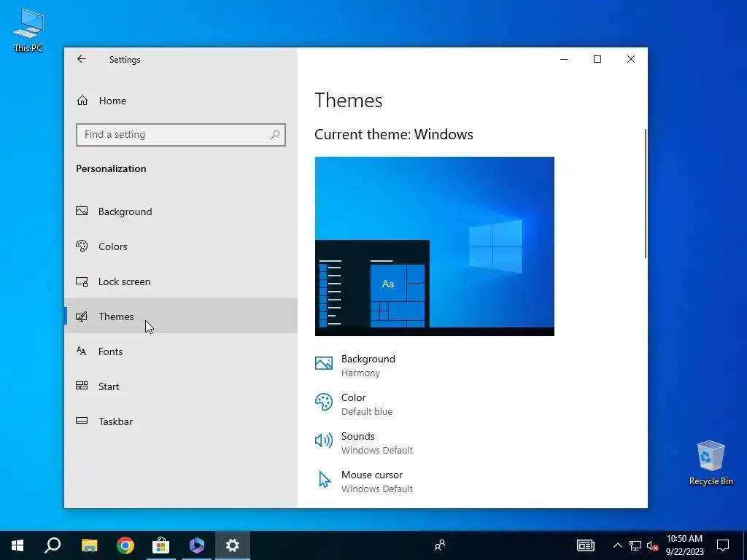Image resolution: width=747 pixels, height=560 pixels.
Task: Maximize the Settings window
Action: (597, 59)
